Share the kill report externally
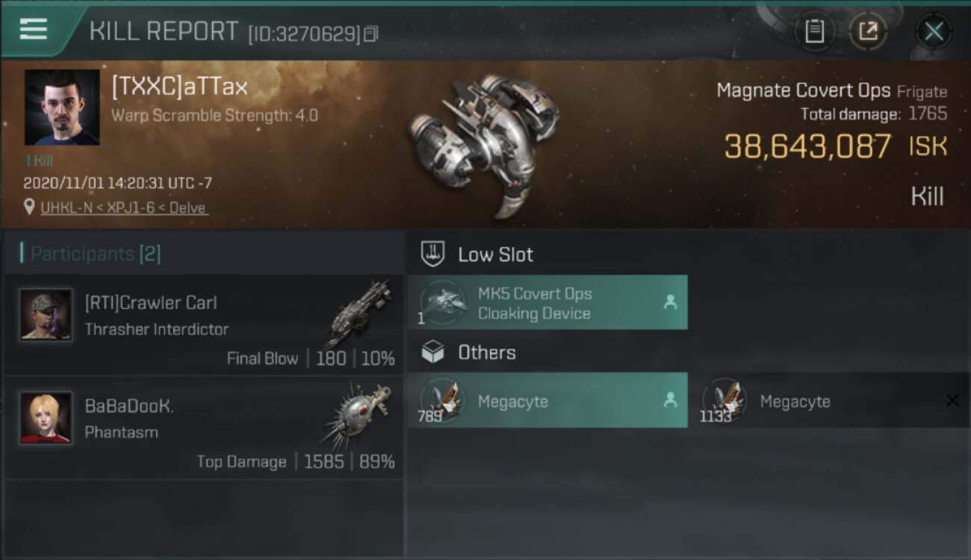 [868, 31]
